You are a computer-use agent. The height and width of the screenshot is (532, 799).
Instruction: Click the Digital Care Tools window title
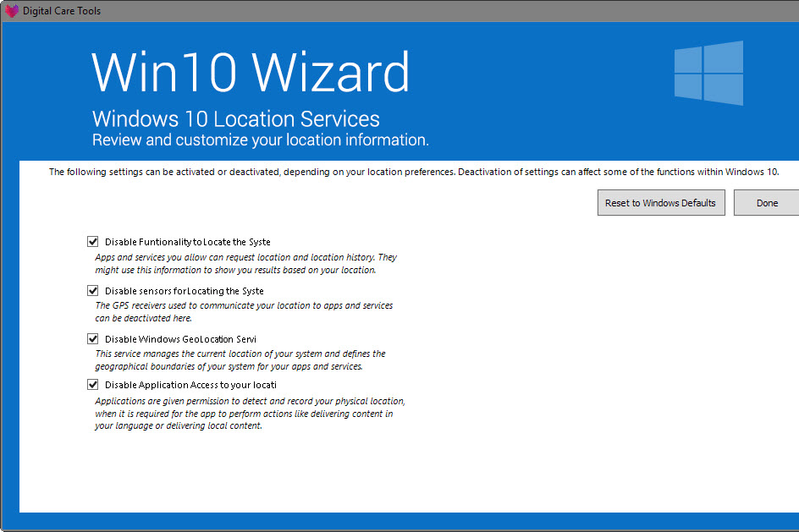pos(62,11)
